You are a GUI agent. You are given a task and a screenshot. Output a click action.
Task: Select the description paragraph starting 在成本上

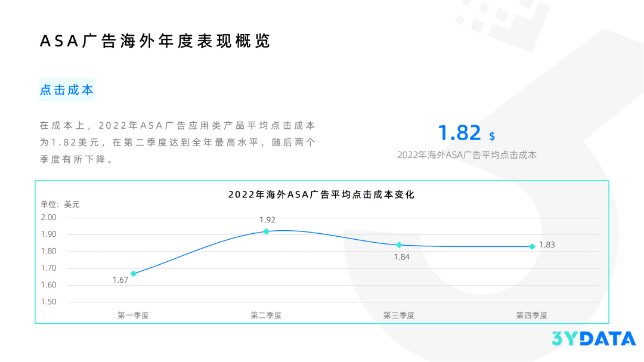[177, 143]
